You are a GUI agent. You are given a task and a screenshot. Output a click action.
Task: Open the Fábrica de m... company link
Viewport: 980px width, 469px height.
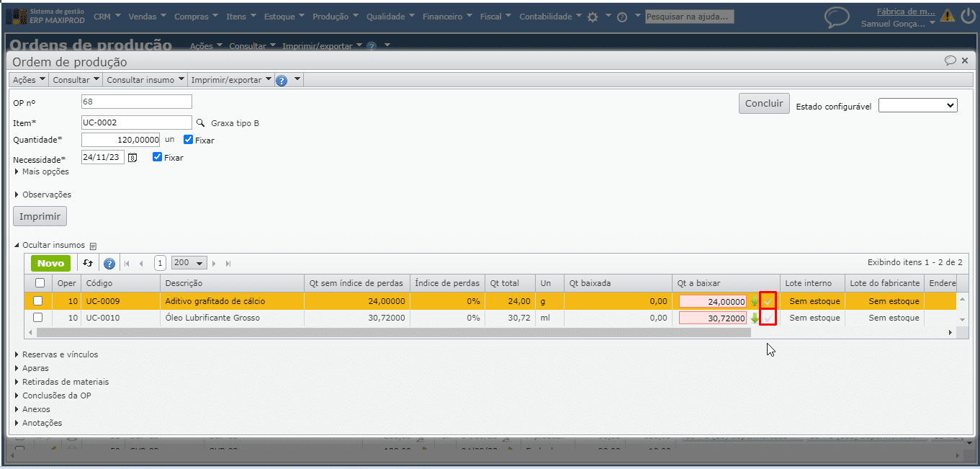(906, 11)
